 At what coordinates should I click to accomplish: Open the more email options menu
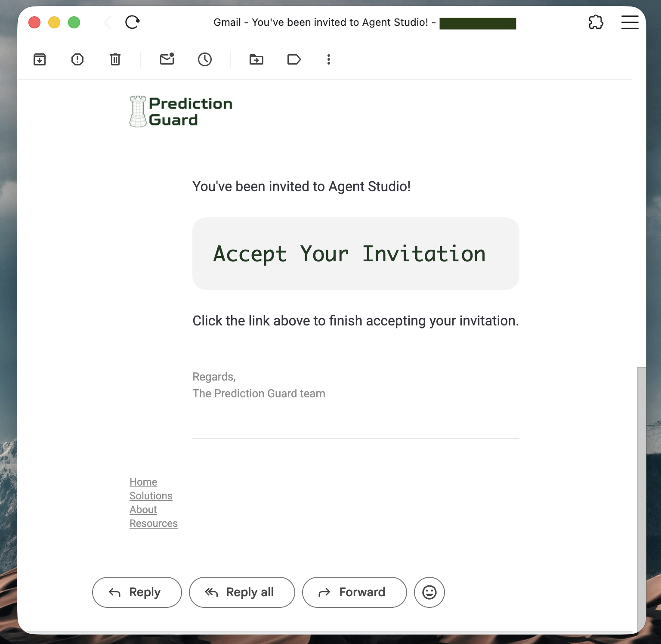tap(328, 60)
